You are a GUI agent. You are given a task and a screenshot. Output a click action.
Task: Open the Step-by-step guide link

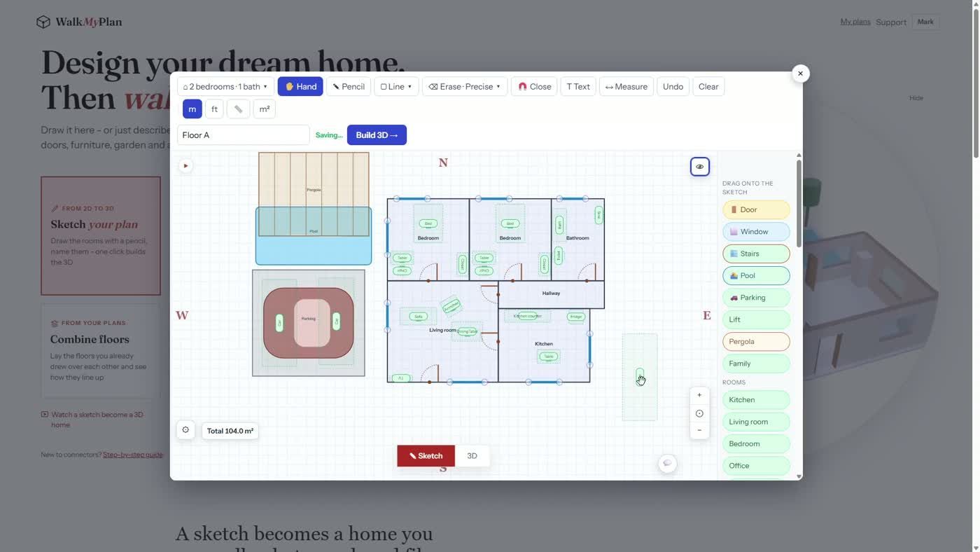132,455
